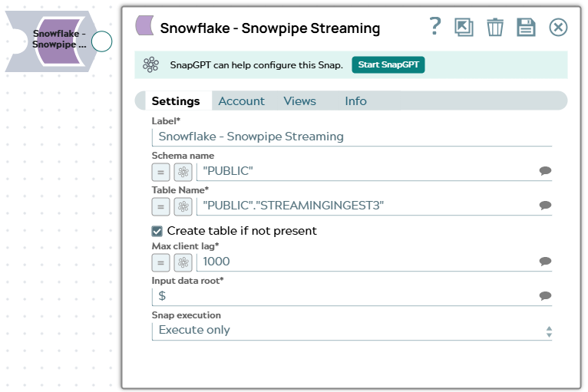Save Snap settings with floppy disk icon
Image resolution: width=588 pixels, height=392 pixels.
coord(526,28)
